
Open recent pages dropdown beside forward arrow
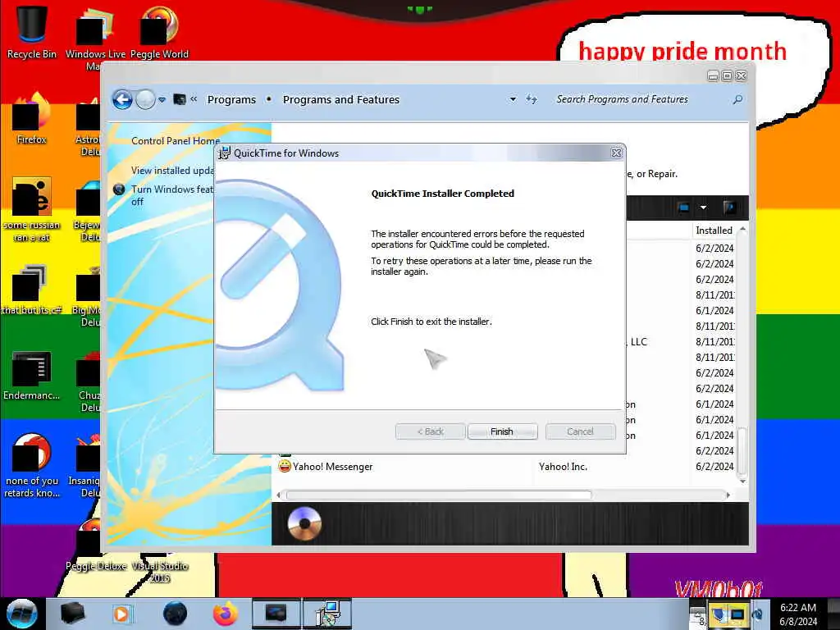pos(162,99)
